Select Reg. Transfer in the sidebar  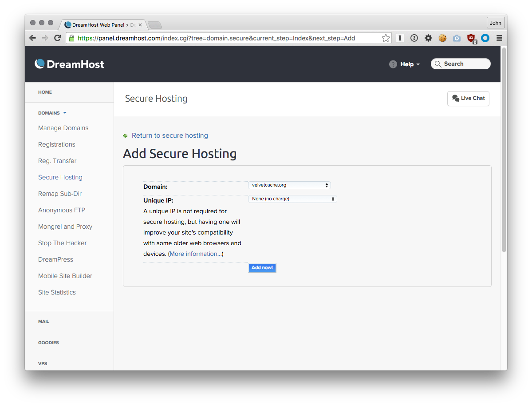click(57, 161)
